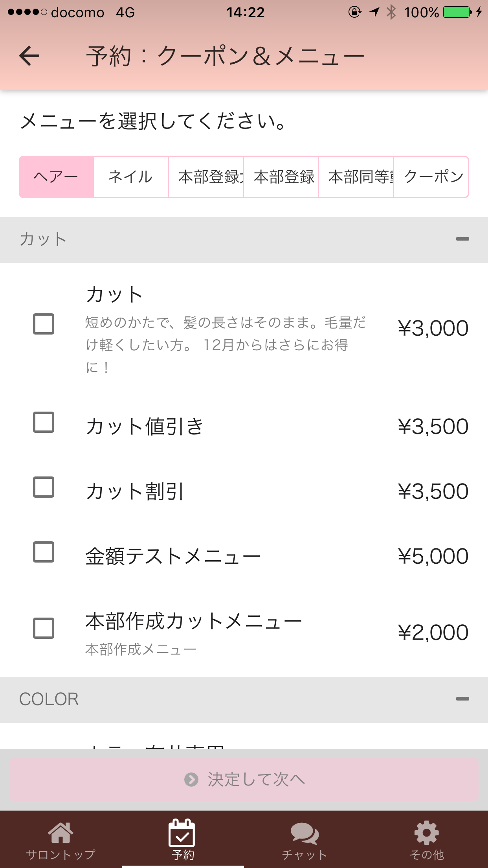The height and width of the screenshot is (868, 488).
Task: Tick the カット割引 checkbox
Action: pos(44,487)
